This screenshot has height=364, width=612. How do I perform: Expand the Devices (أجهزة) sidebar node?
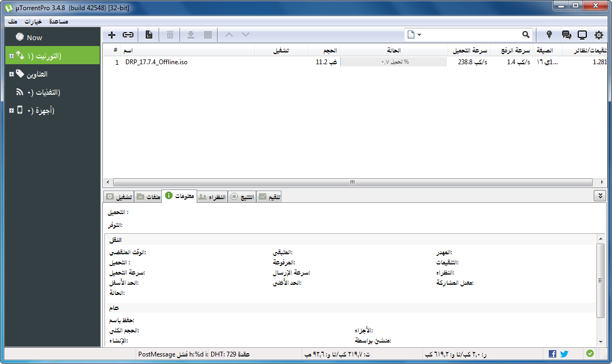click(x=11, y=110)
